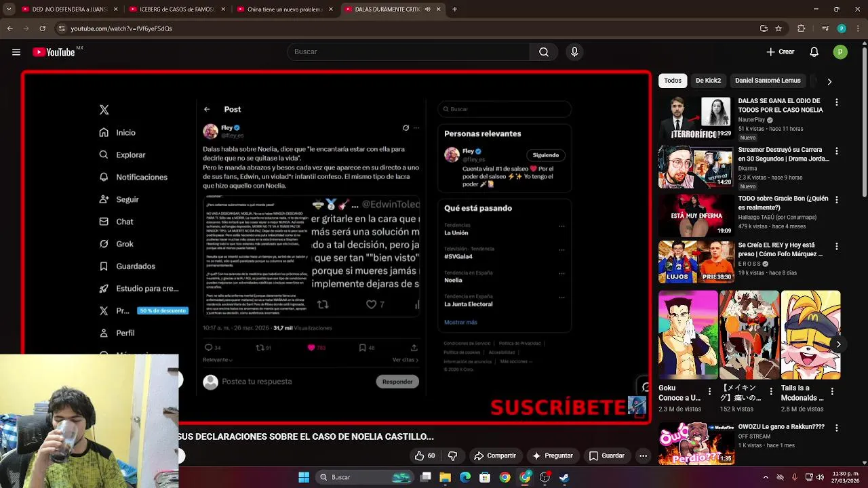
Task: Click the Chrome address bar URL
Action: [121, 28]
